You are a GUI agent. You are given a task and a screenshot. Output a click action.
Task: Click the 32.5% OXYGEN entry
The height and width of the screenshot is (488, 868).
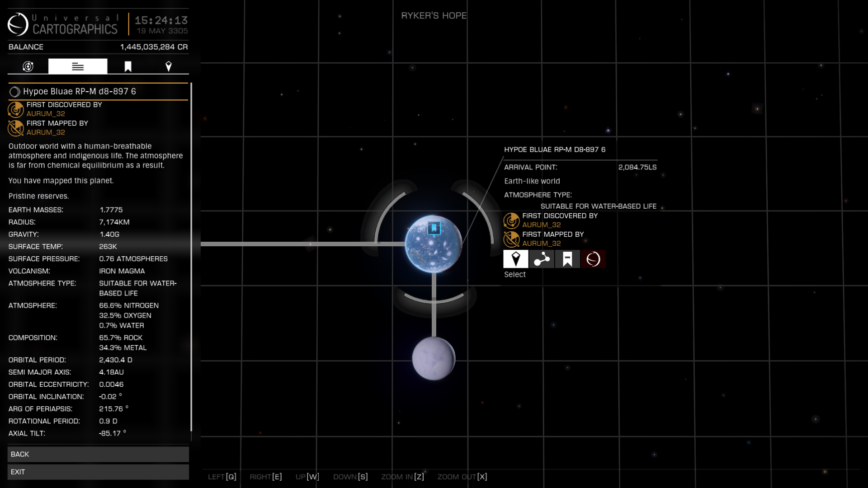pos(125,315)
